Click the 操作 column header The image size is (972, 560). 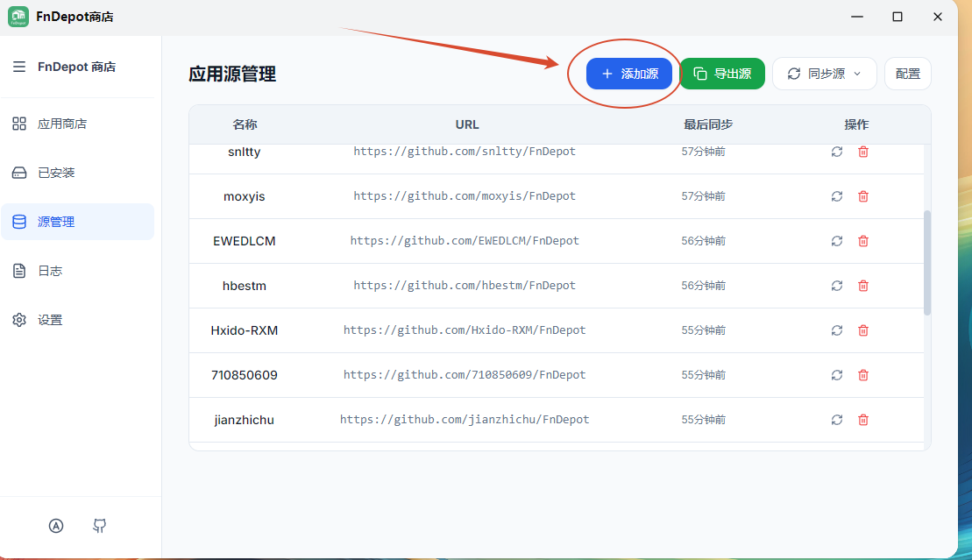[856, 124]
